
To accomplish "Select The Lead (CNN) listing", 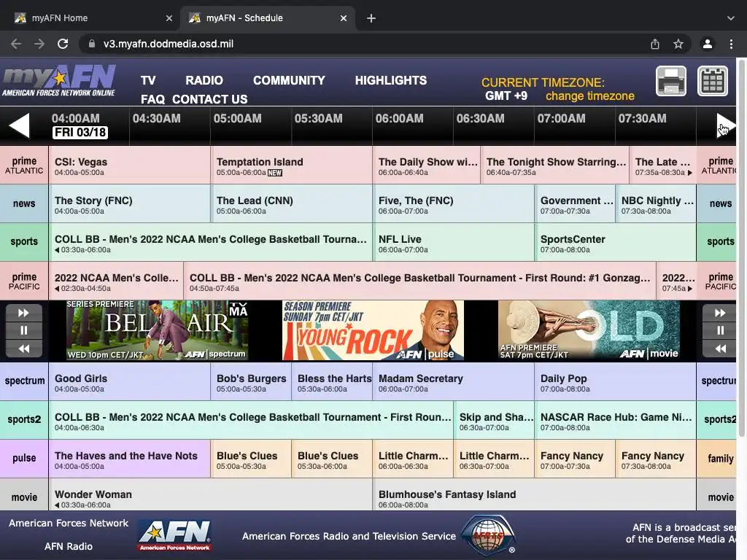I will 291,204.
